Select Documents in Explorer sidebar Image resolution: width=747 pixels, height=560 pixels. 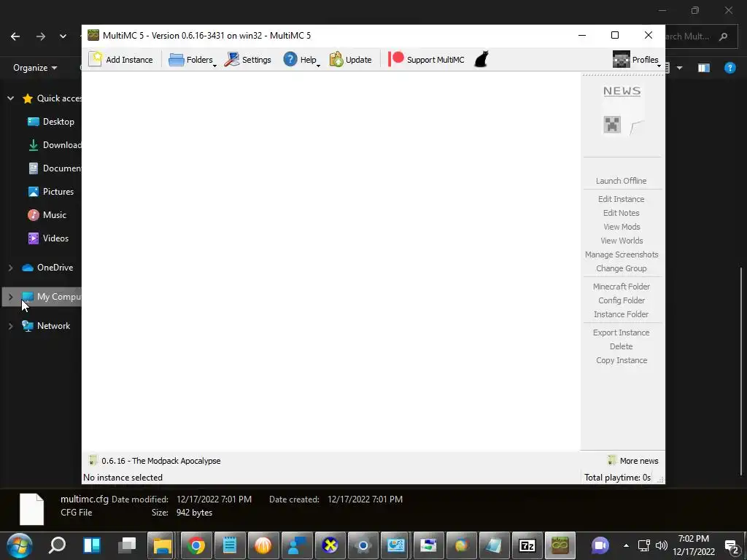[54, 168]
